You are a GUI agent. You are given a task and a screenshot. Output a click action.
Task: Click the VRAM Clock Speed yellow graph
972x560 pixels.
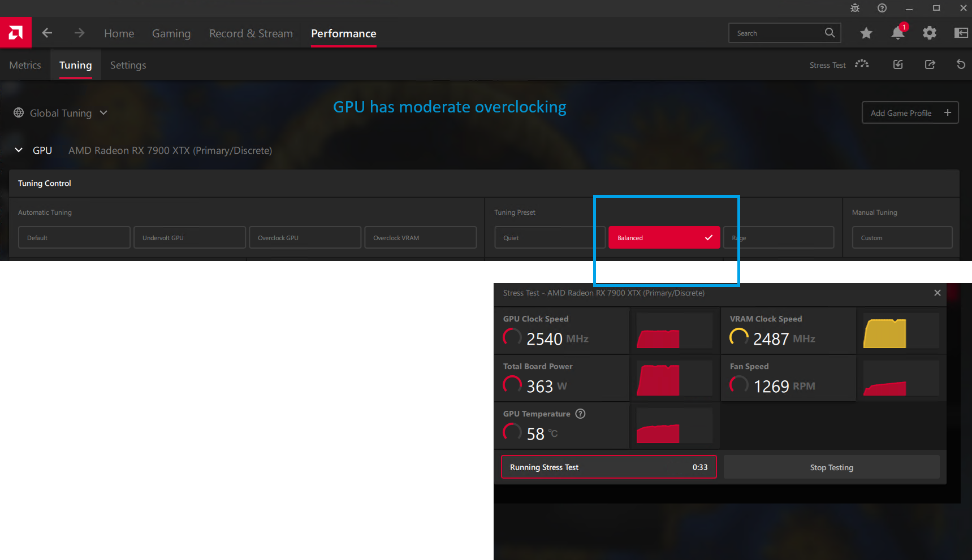click(x=901, y=331)
